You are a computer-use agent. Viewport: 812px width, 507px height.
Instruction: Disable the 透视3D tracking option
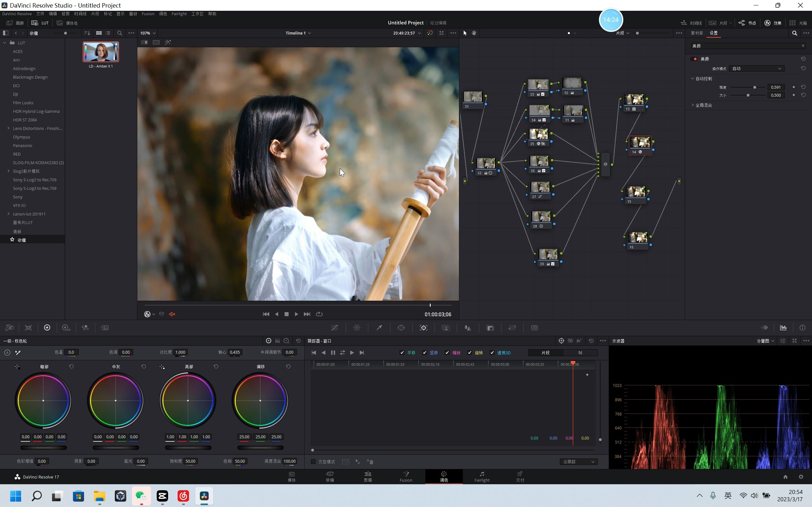(492, 352)
